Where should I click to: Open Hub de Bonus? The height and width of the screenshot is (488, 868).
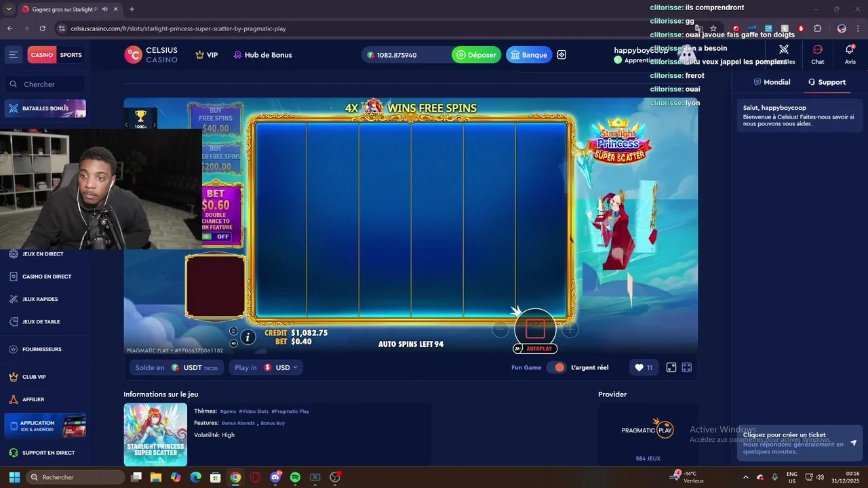(262, 55)
